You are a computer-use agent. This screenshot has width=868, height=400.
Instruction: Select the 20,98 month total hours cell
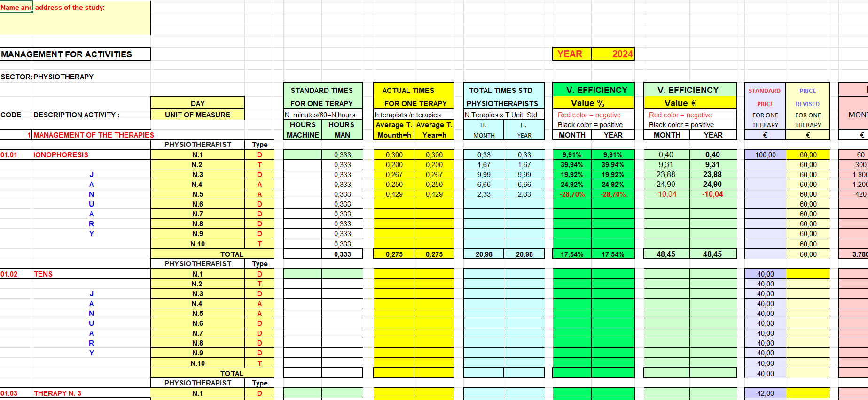[484, 254]
